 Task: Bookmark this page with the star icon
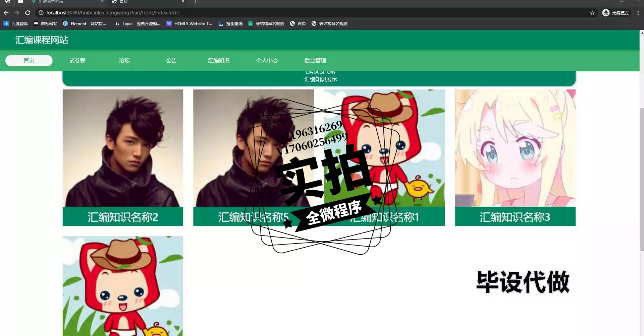click(x=592, y=13)
